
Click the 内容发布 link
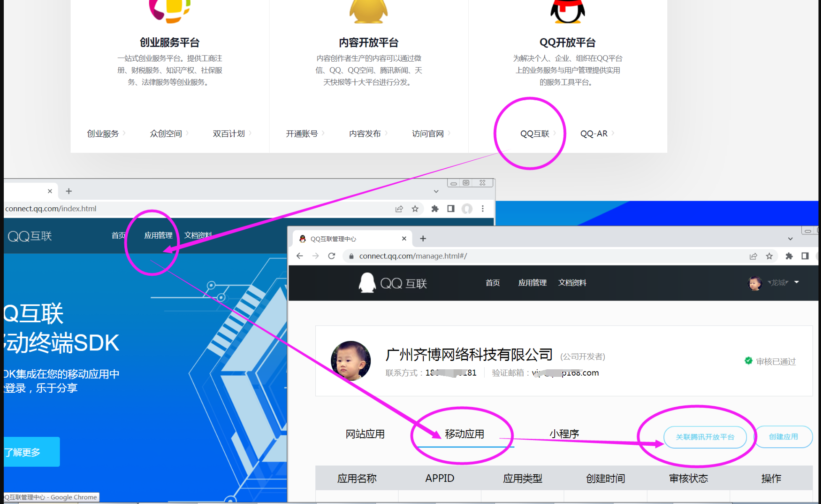(x=365, y=133)
